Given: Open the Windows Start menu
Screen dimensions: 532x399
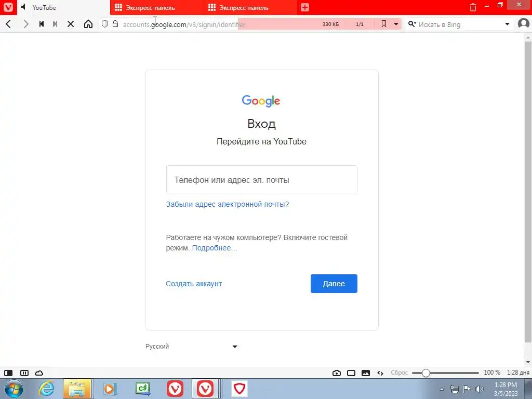Looking at the screenshot, I should [x=14, y=389].
